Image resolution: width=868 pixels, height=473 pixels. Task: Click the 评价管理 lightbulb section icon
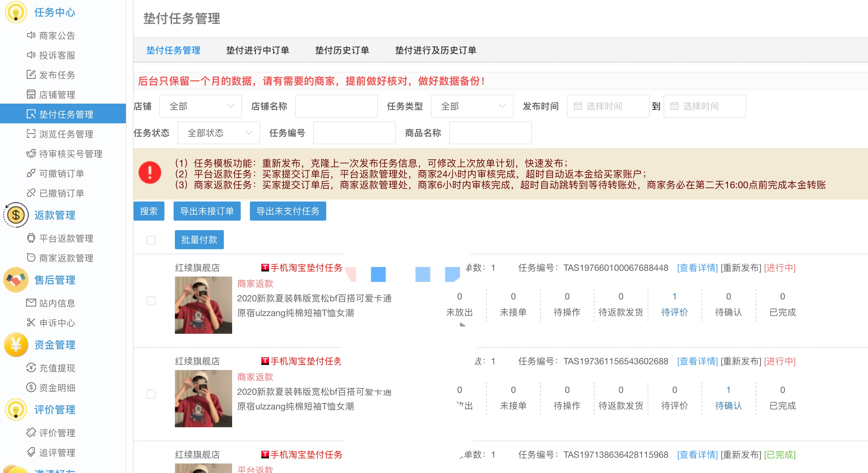(x=16, y=410)
